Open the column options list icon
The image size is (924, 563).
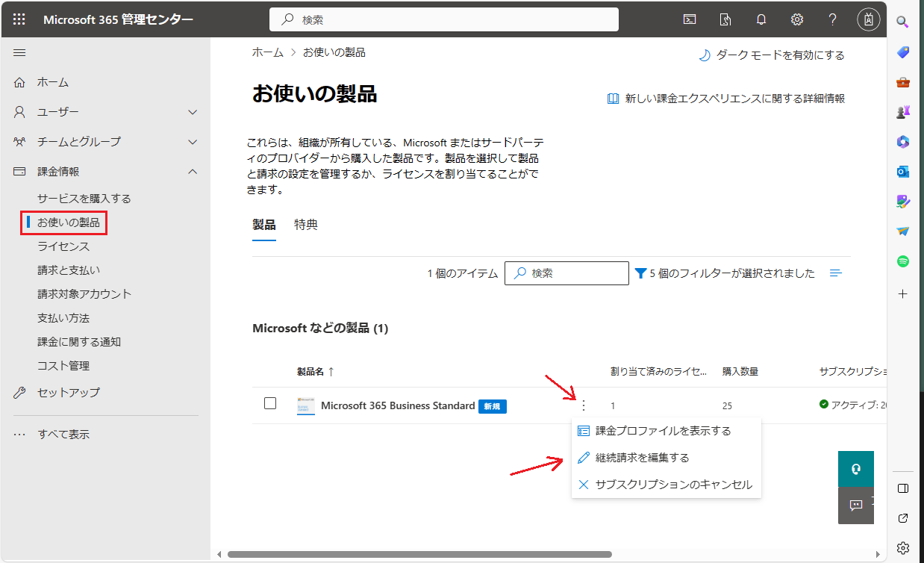tap(836, 273)
